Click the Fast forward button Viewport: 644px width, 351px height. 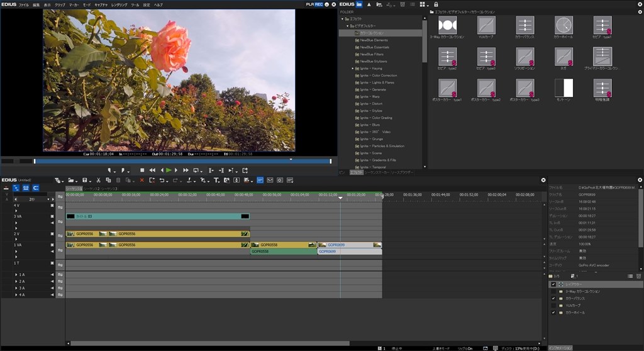pyautogui.click(x=186, y=170)
